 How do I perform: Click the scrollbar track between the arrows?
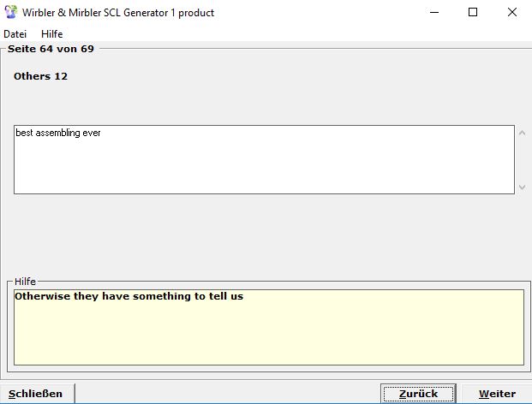pos(523,159)
